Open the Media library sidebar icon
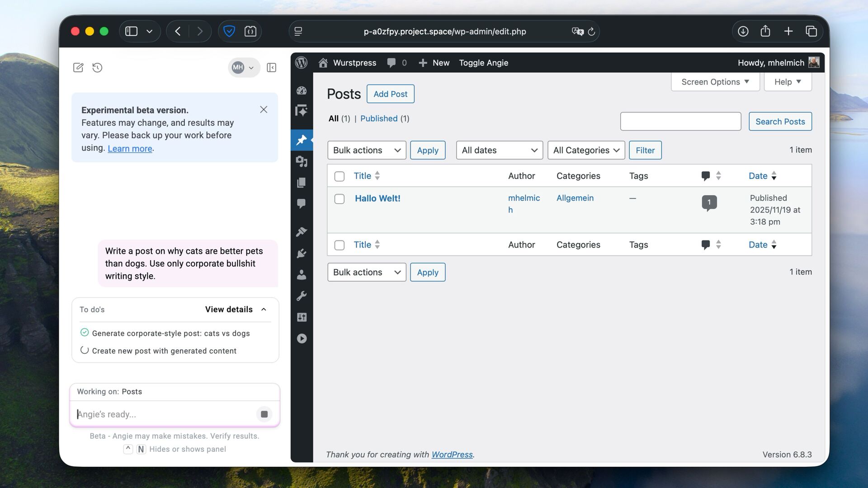Screen dimensions: 868x488 click(x=302, y=161)
